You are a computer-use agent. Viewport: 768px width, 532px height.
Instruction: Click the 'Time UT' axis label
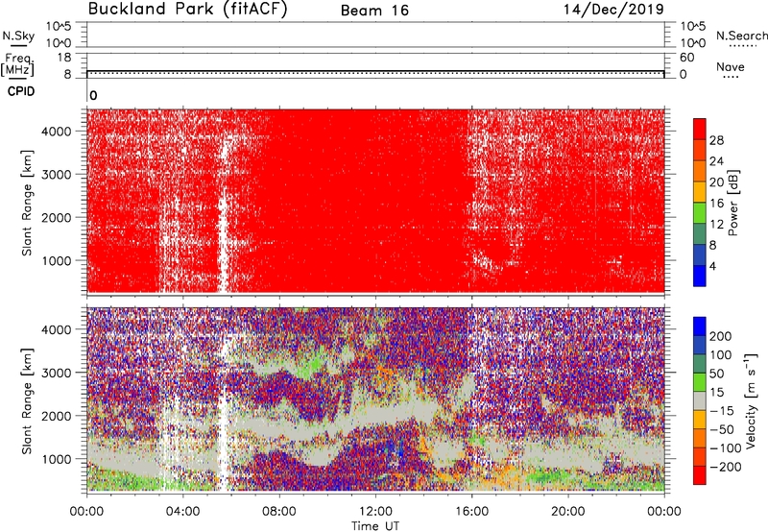tap(375, 526)
